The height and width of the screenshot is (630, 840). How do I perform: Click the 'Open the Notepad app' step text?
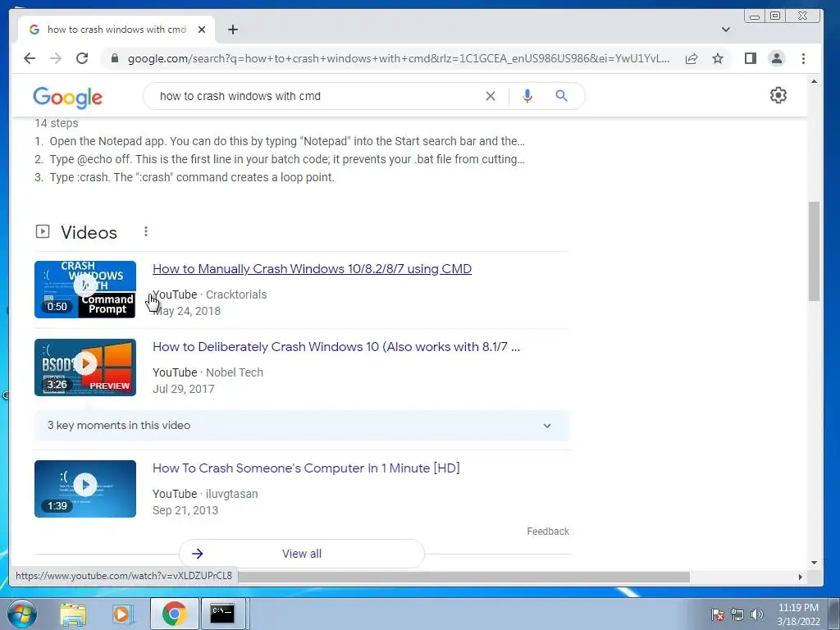click(287, 141)
